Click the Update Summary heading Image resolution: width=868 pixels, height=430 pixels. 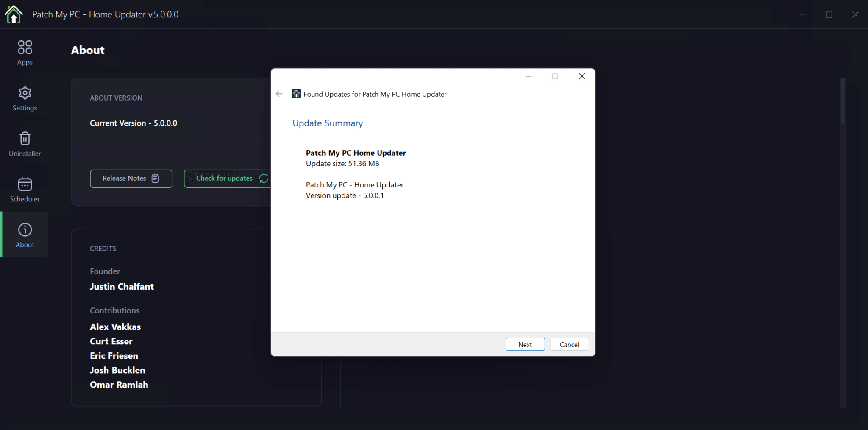[327, 123]
